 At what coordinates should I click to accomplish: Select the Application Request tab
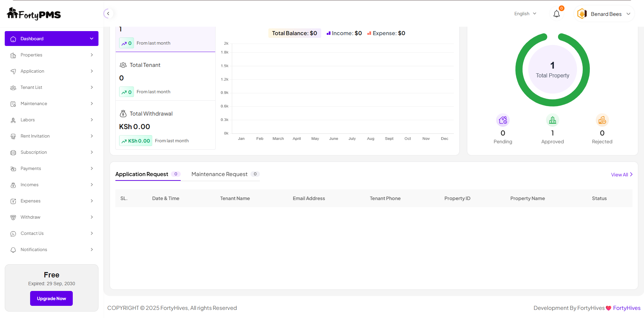click(142, 174)
